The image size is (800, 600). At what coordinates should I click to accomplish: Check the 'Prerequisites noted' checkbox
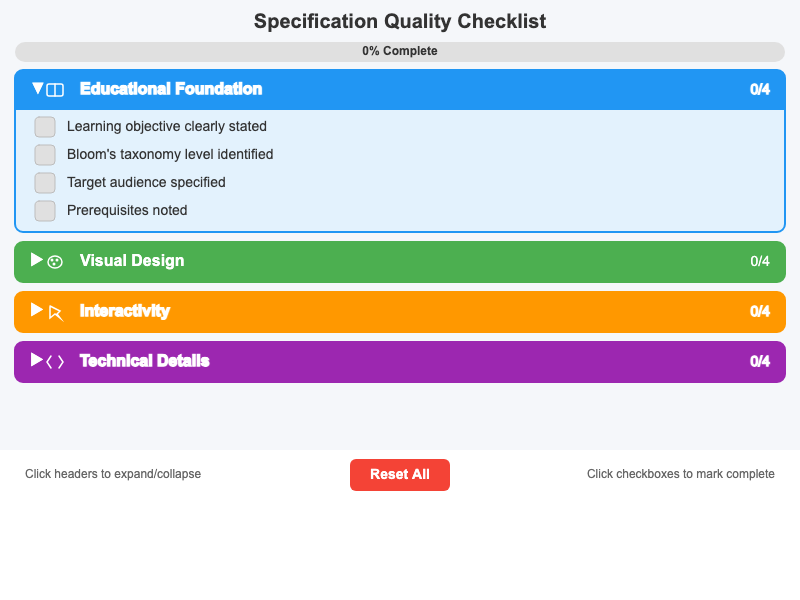click(x=44, y=211)
